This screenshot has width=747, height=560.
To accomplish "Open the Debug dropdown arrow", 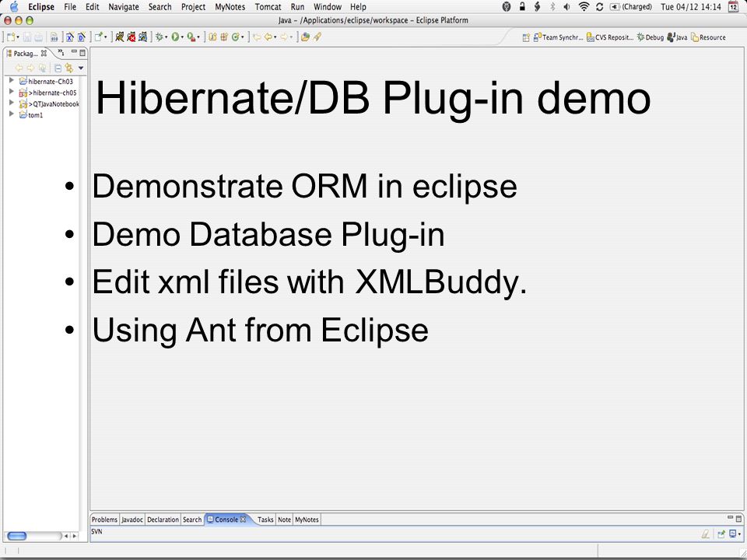I will click(167, 37).
